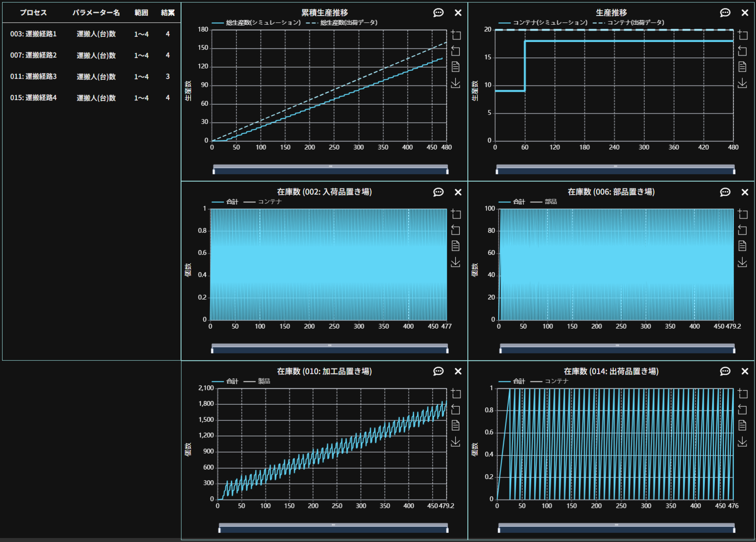Open comments for 在庫数 (006: 部品置き場) chart
756x542 pixels.
click(x=725, y=192)
